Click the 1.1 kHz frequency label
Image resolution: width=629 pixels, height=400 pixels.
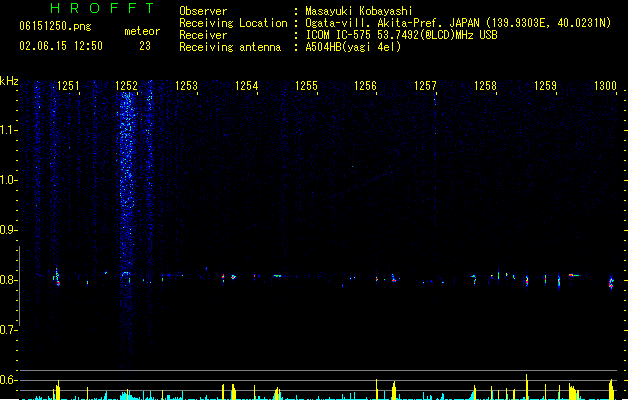9,130
